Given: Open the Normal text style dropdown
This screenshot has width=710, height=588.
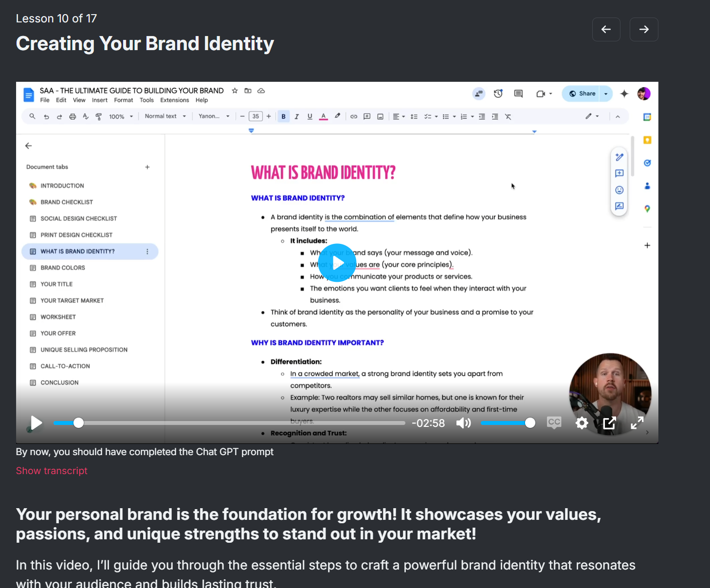Looking at the screenshot, I should coord(165,116).
